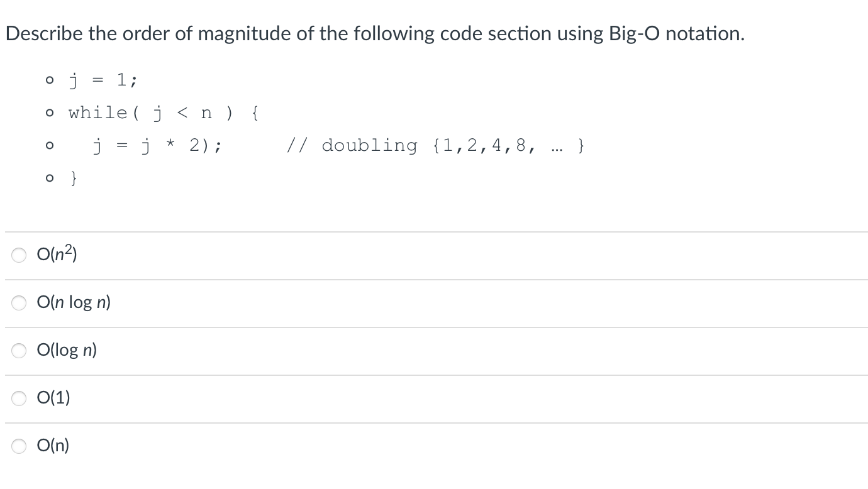The height and width of the screenshot is (489, 868).
Task: Click the while loop code line
Action: click(x=162, y=113)
